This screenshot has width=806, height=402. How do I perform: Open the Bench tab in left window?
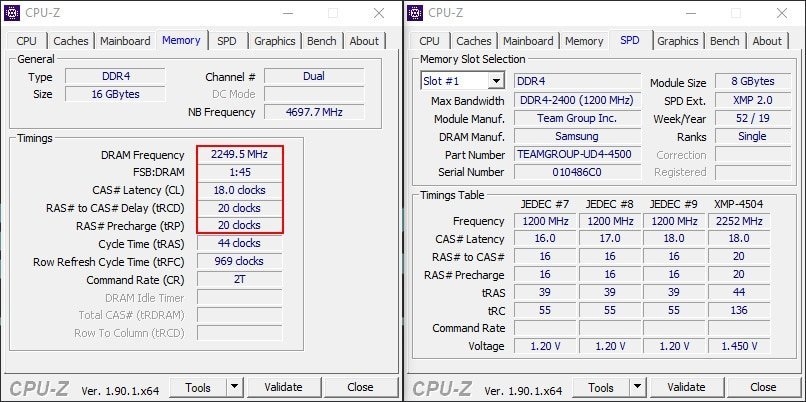click(321, 41)
